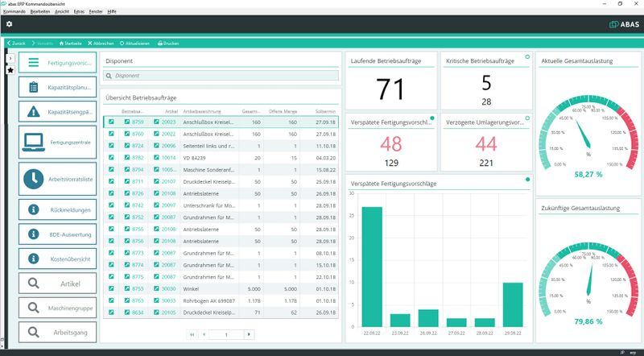Screen dimensions: 644x356
Task: Click the favorites star icon
Action: coord(10,70)
